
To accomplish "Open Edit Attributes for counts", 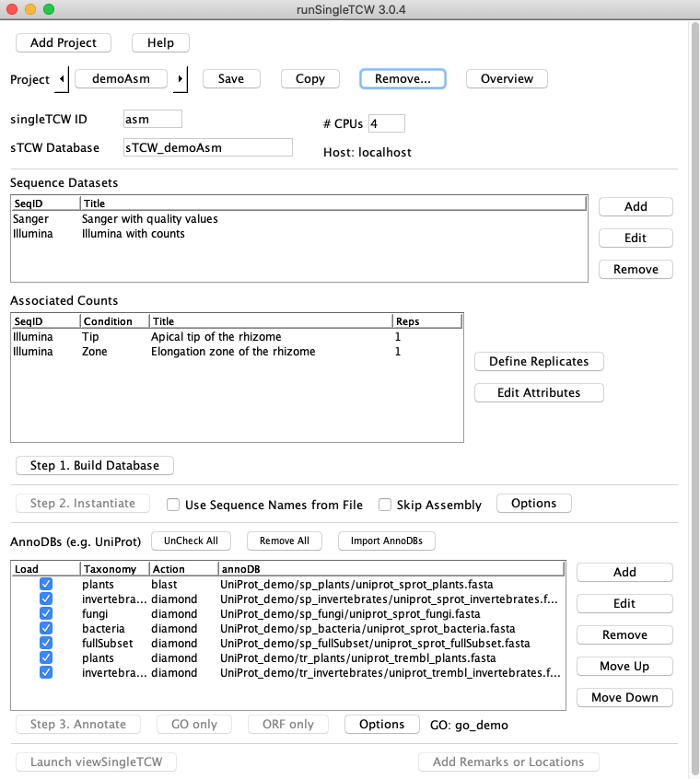I will click(539, 392).
